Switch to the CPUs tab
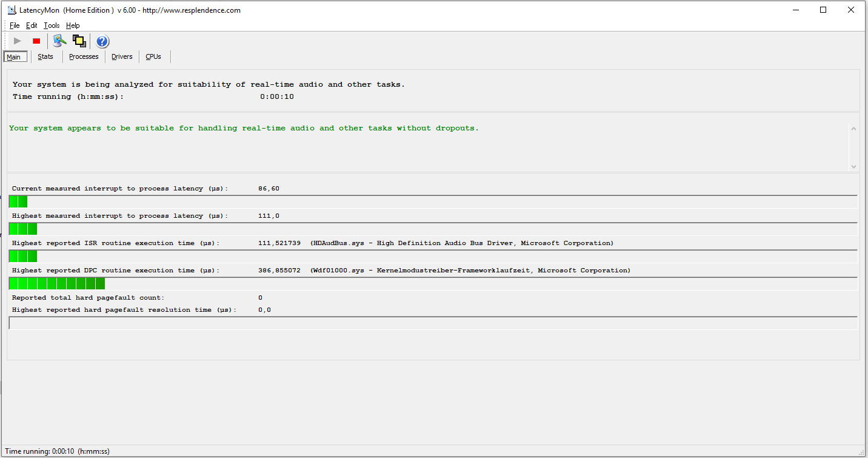 pyautogui.click(x=153, y=56)
